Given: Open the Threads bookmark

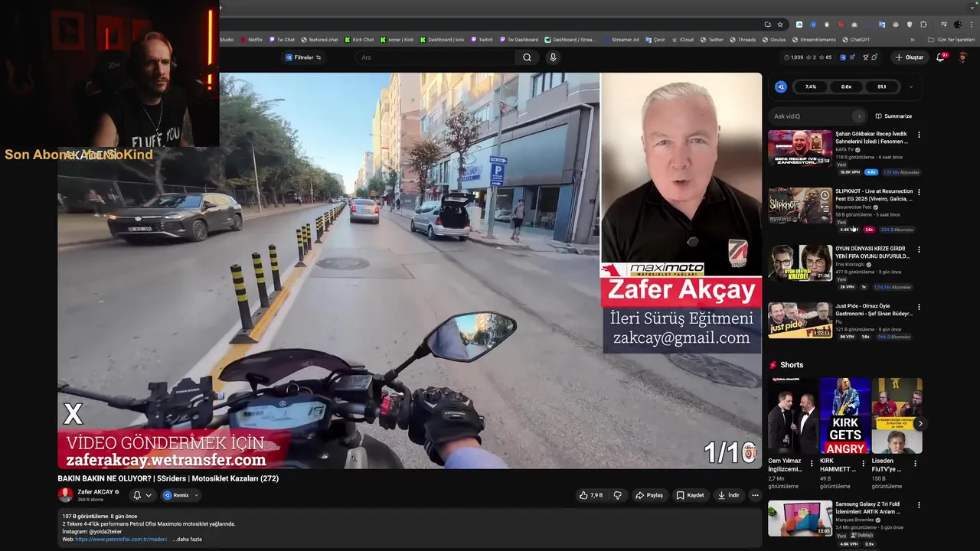Looking at the screenshot, I should (743, 40).
